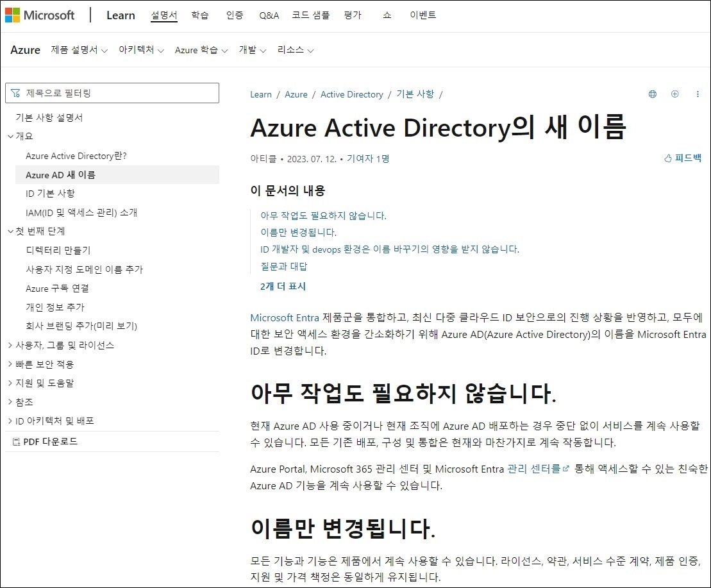Click the PDF 다운로드 button
The width and height of the screenshot is (711, 588).
coord(45,441)
